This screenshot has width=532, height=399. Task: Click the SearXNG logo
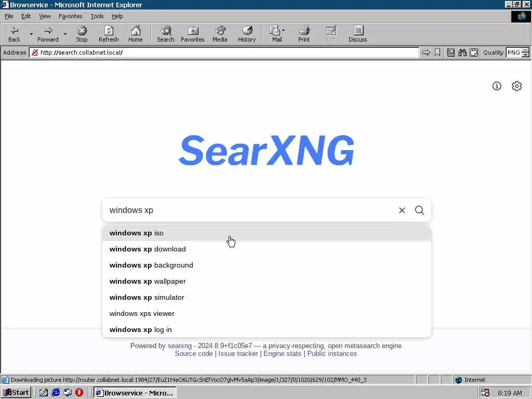tap(267, 150)
